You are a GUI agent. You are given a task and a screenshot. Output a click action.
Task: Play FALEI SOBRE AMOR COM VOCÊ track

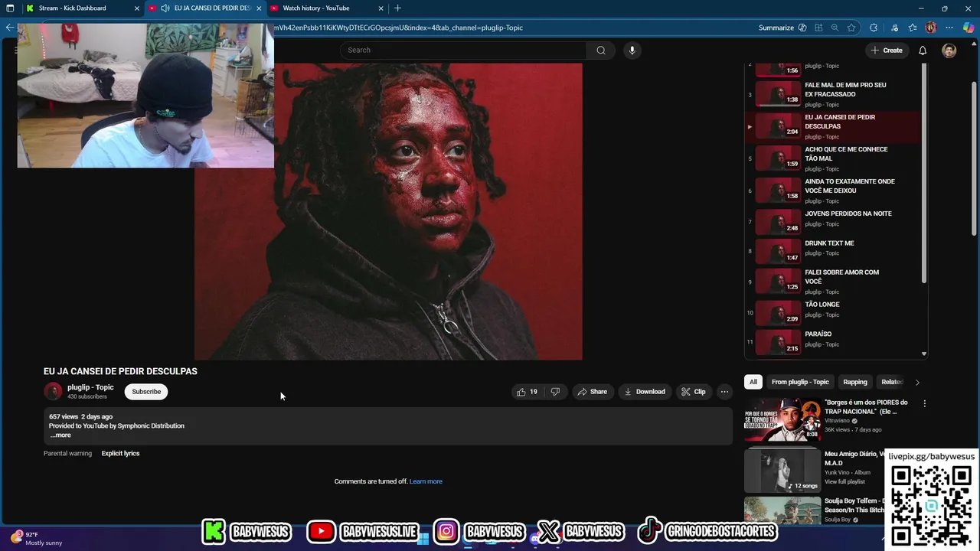pos(835,282)
